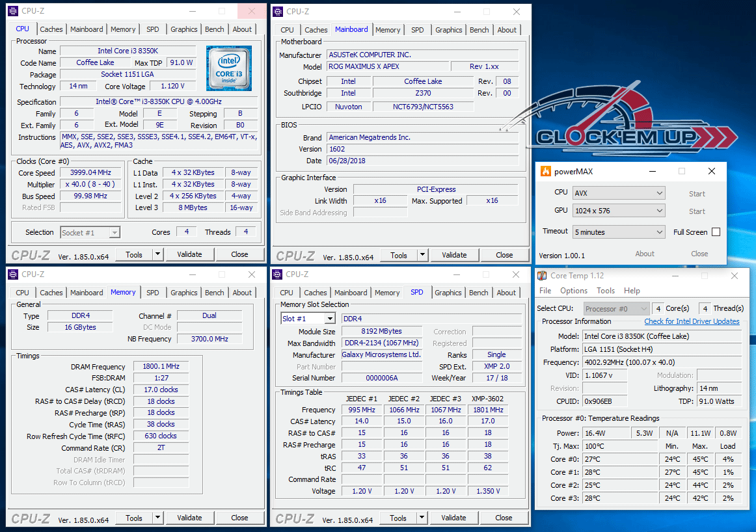Open the Socket #1 selection dropdown
Viewport: 756px width, 532px height.
pyautogui.click(x=90, y=233)
